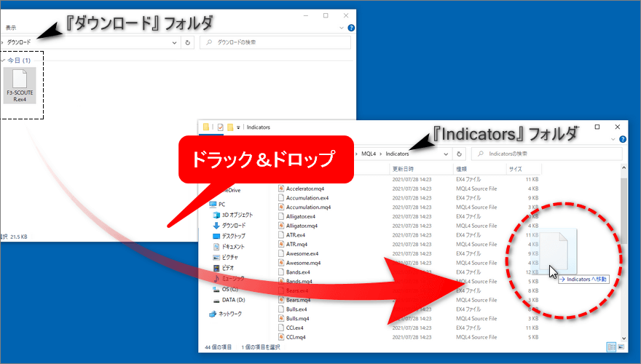Click refresh button in Downloads window
Image resolution: width=641 pixels, height=364 pixels.
tap(188, 42)
